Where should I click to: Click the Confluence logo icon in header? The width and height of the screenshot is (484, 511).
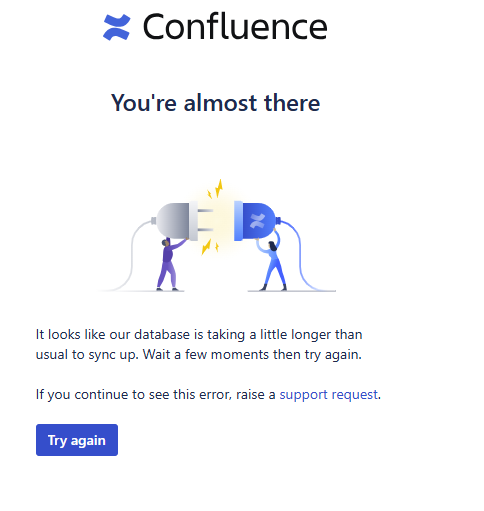(x=117, y=27)
